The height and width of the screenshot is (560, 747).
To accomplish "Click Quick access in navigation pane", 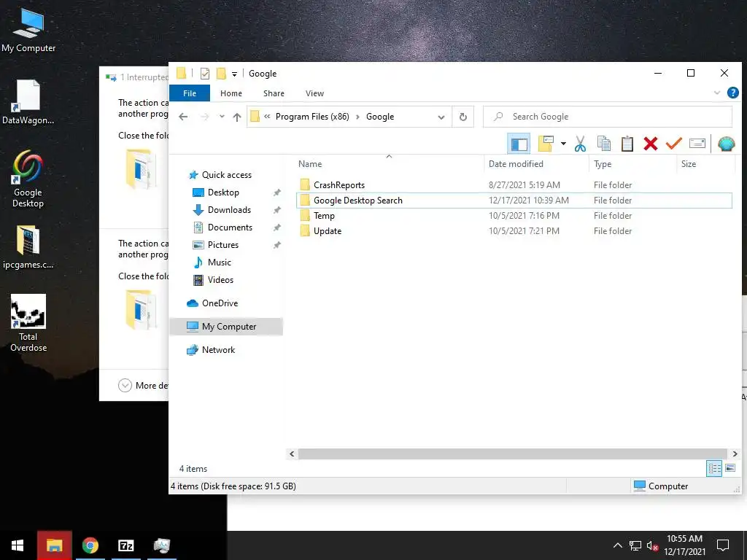I will [x=226, y=175].
